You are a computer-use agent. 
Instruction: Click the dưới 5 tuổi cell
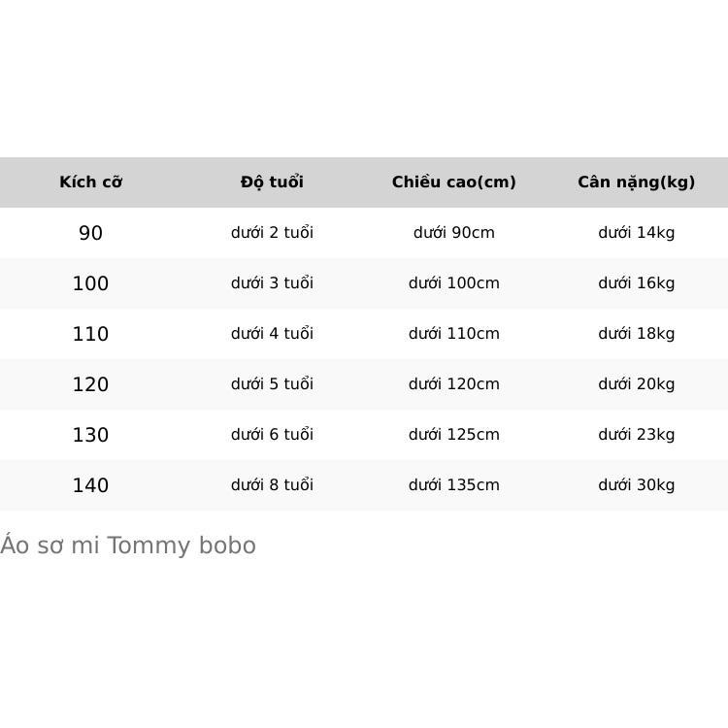[x=272, y=384]
